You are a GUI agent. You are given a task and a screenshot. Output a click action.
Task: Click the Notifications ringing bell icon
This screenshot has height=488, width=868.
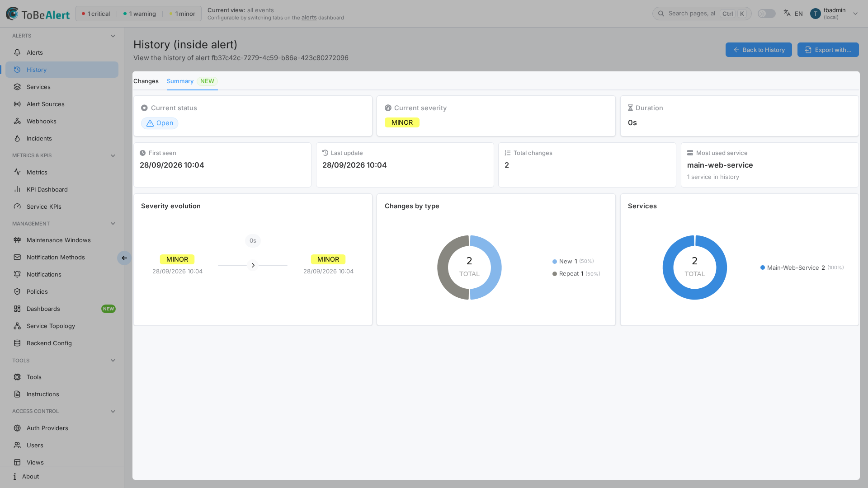(17, 274)
